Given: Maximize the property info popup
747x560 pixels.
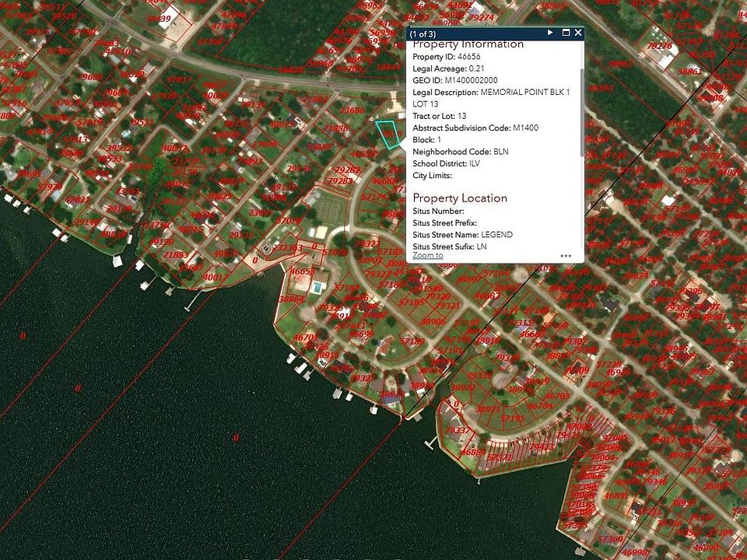Looking at the screenshot, I should 564,33.
